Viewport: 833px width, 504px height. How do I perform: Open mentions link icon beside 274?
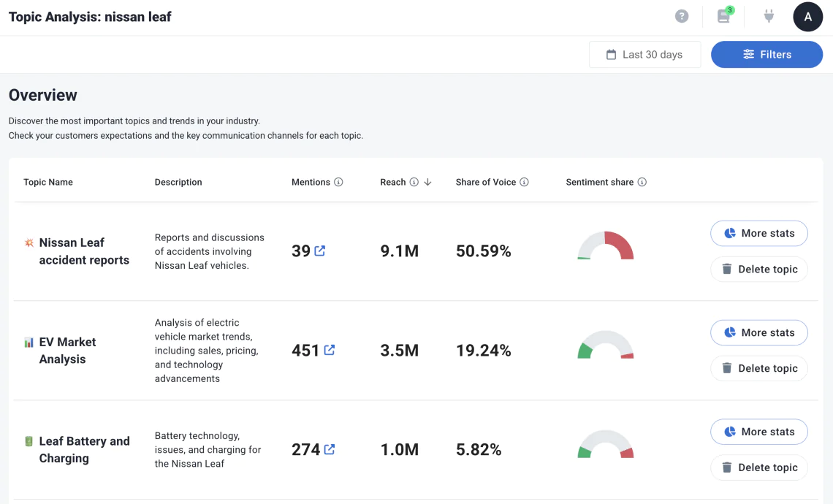330,449
